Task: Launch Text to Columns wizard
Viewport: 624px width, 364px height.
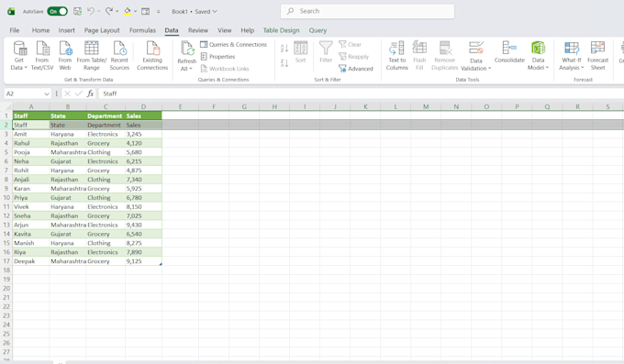Action: [396, 56]
